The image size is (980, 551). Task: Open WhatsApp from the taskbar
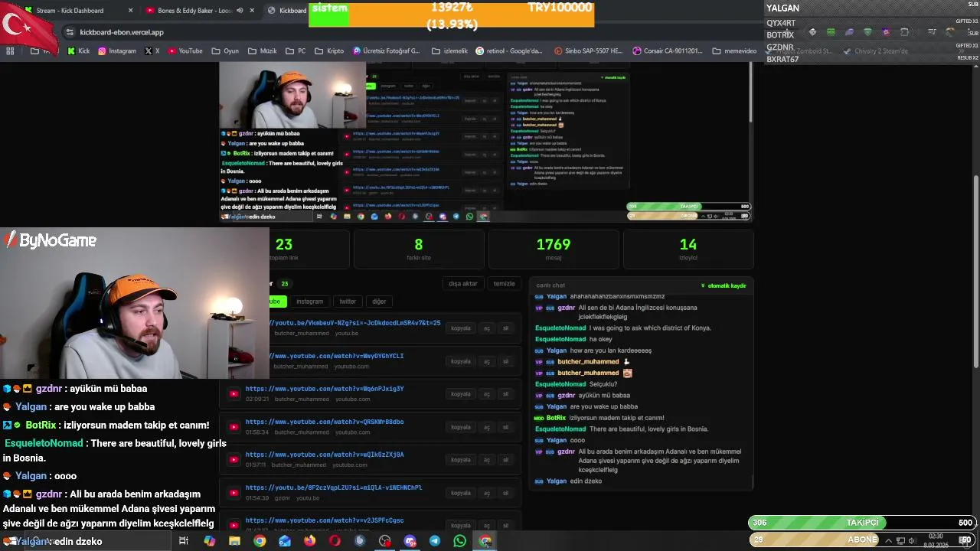[x=459, y=541]
